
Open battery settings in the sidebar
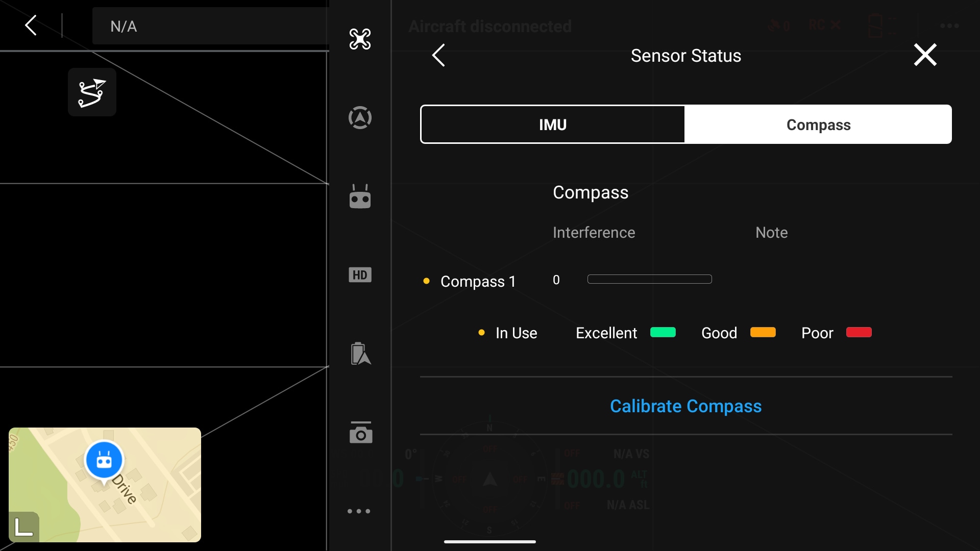click(x=360, y=353)
